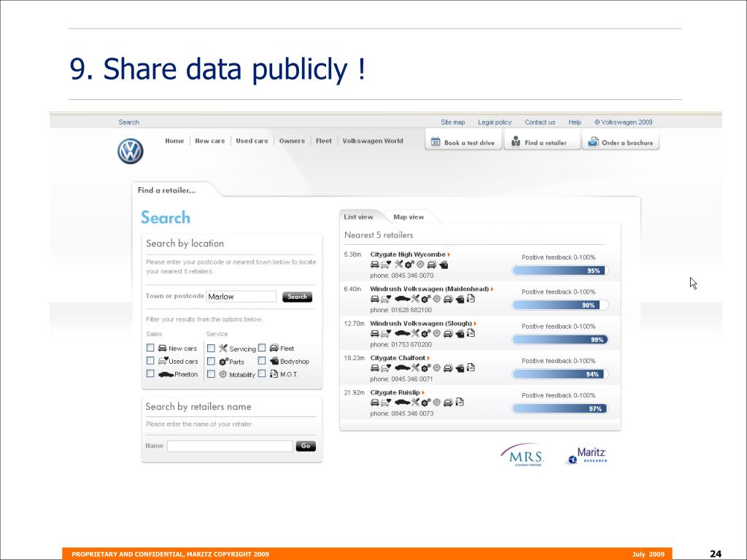Click the Fleet car icon in filters
This screenshot has height=560, width=747.
click(274, 348)
